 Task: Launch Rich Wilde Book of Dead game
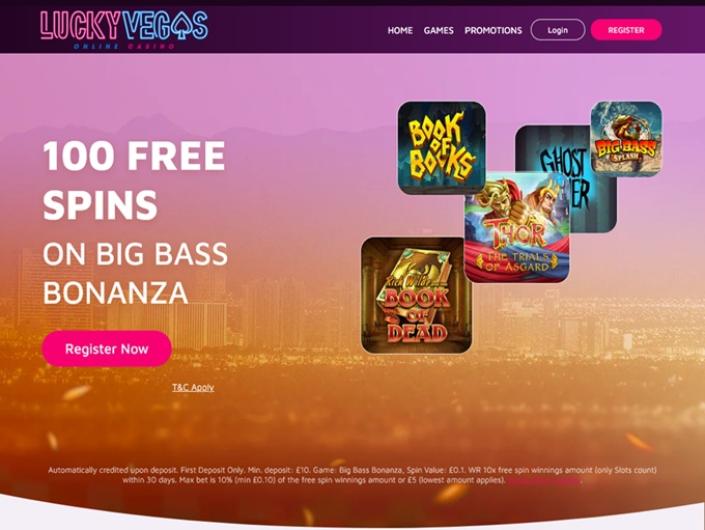coord(416,295)
